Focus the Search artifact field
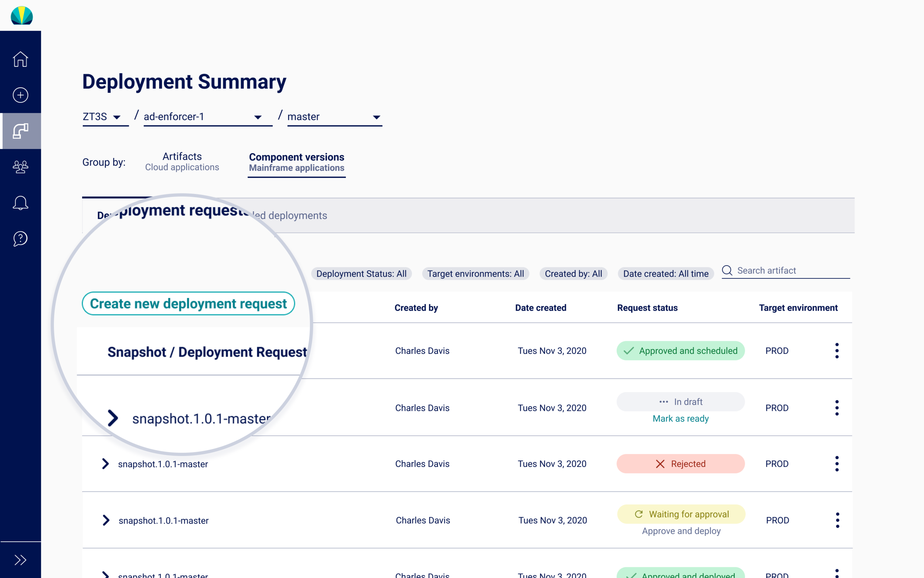The width and height of the screenshot is (924, 578). [785, 271]
